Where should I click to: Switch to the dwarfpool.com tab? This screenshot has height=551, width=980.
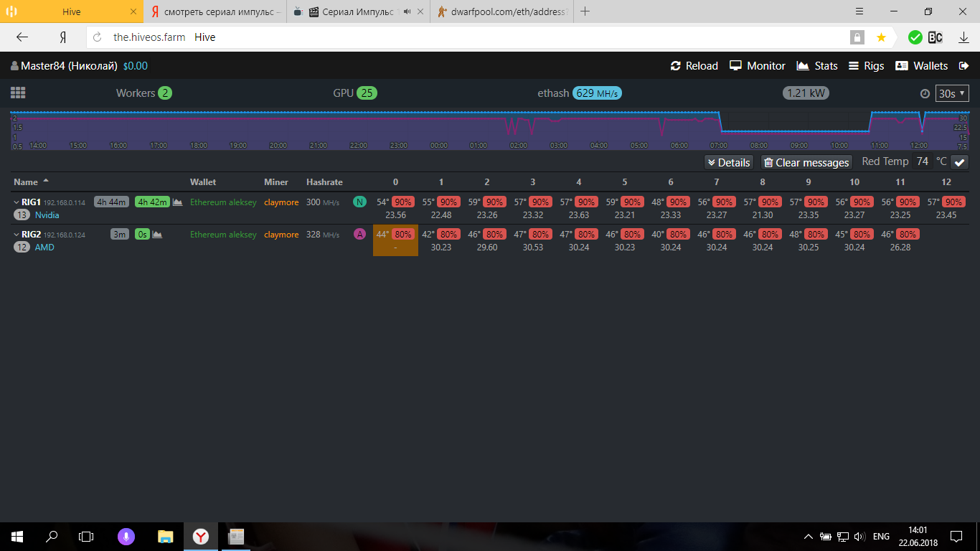tap(501, 11)
